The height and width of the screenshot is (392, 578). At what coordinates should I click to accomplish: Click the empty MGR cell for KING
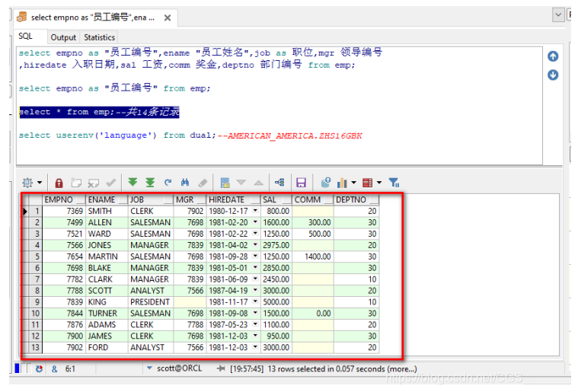190,302
